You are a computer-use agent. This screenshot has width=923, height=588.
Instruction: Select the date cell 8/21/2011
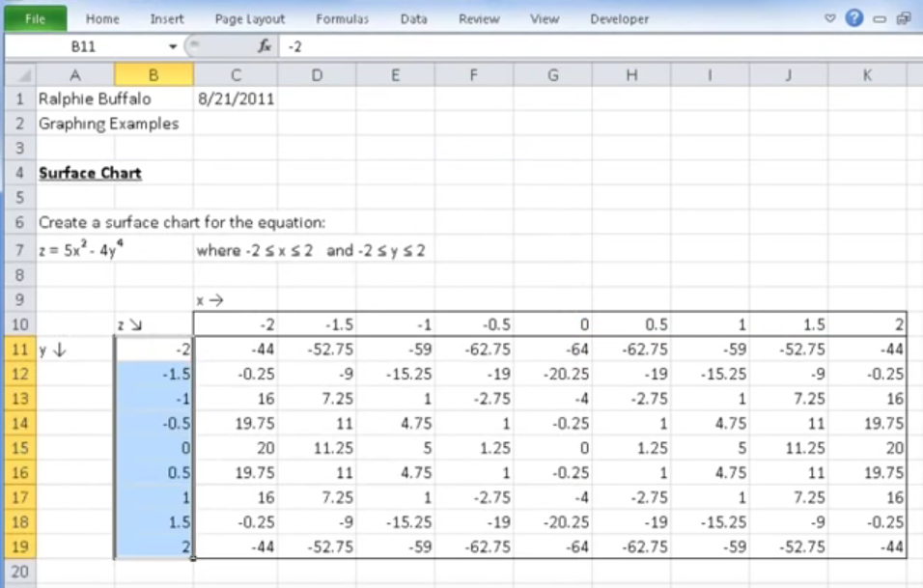(236, 98)
